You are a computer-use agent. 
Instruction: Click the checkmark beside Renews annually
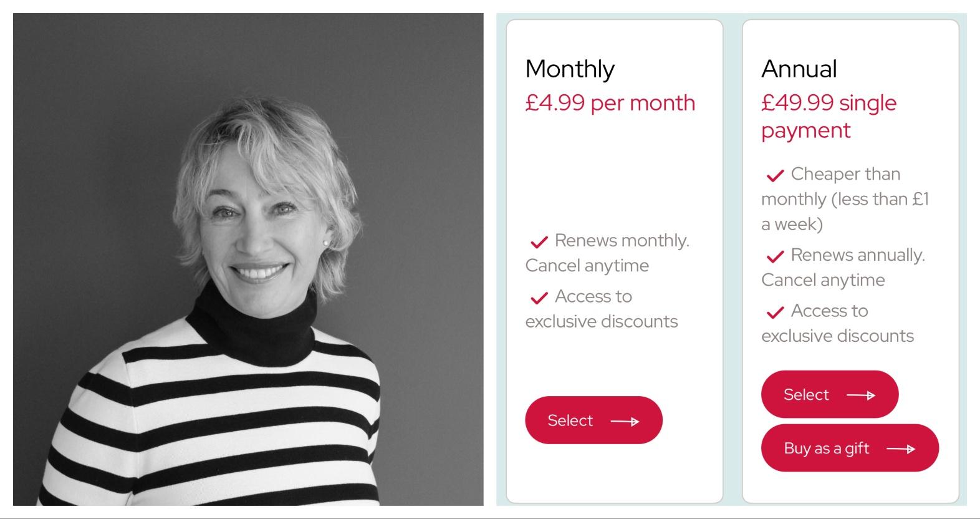pos(775,256)
